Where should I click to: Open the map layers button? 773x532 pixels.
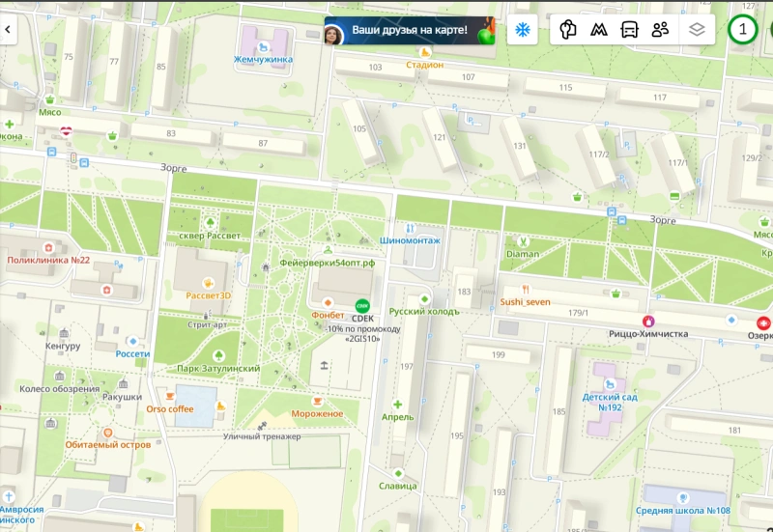click(x=696, y=30)
